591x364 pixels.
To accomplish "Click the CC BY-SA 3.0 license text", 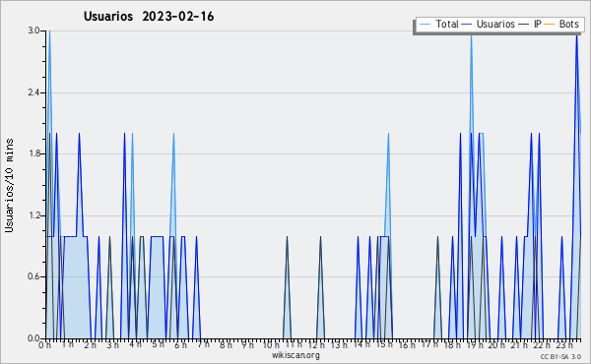I will coord(560,357).
